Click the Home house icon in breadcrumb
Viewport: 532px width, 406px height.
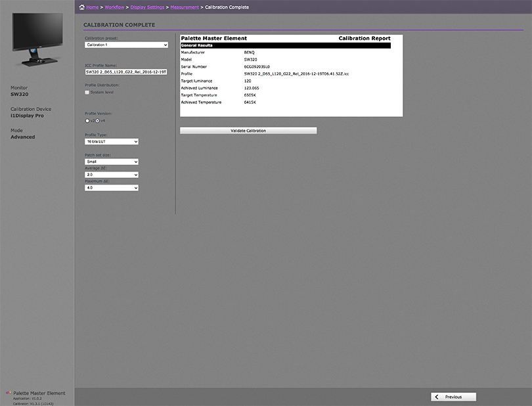pyautogui.click(x=81, y=7)
